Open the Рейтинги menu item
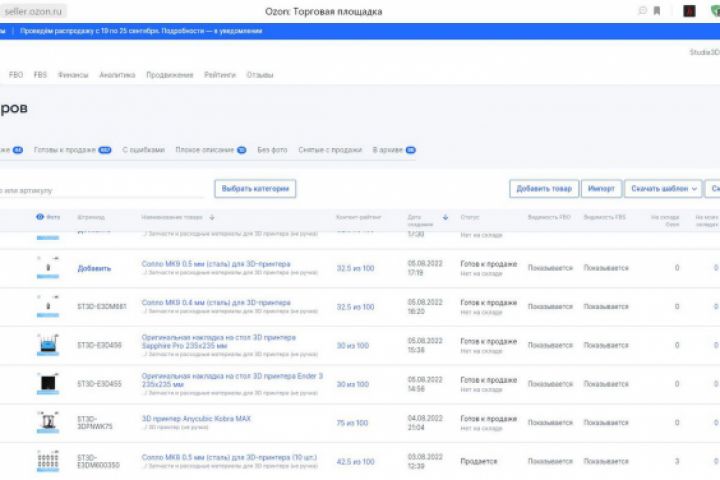This screenshot has width=720, height=480. 220,75
